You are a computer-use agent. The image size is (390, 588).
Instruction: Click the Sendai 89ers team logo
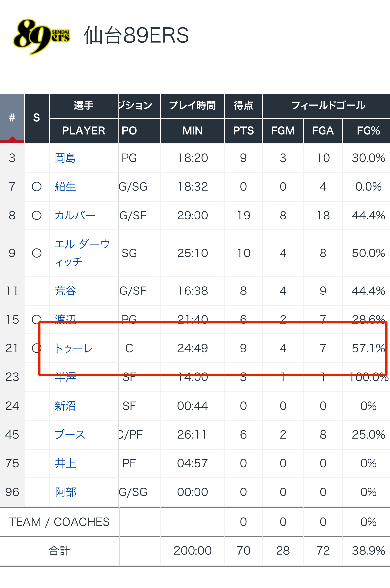click(42, 36)
